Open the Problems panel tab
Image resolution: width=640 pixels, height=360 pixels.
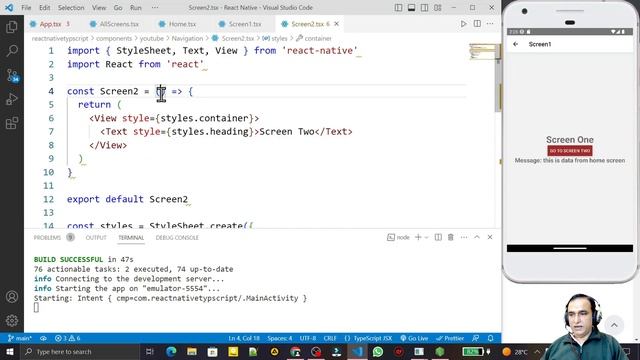pos(54,238)
